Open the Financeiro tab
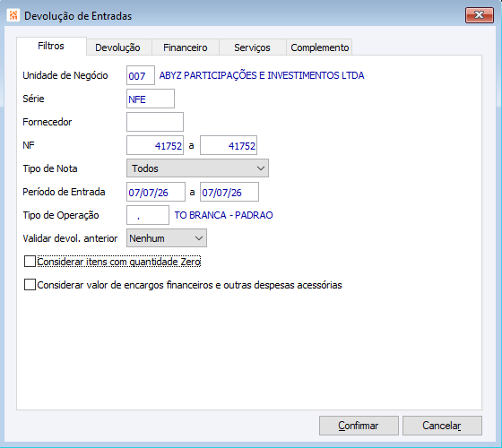The image size is (502, 448). click(x=185, y=47)
